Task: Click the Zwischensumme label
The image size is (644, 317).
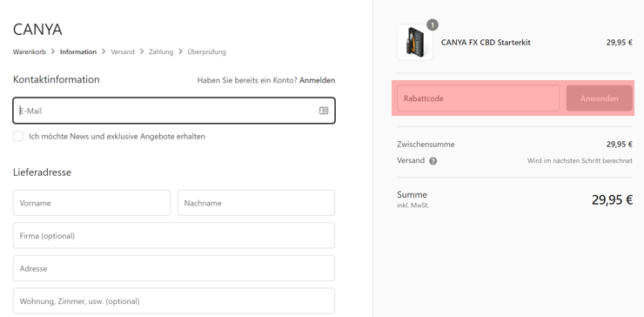Action: (426, 145)
